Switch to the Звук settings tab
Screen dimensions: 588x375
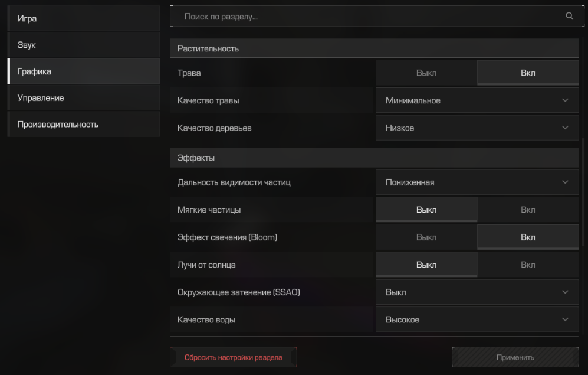coord(84,45)
